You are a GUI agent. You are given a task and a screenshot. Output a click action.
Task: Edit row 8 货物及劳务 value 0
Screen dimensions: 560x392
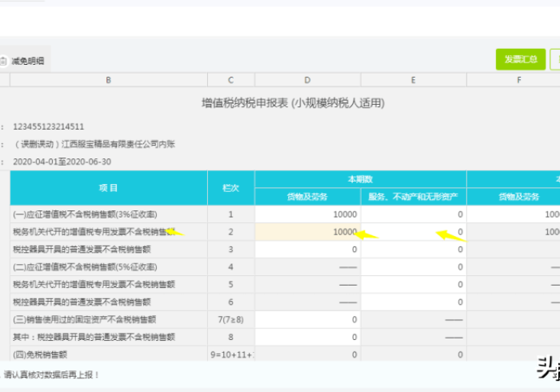(x=307, y=337)
